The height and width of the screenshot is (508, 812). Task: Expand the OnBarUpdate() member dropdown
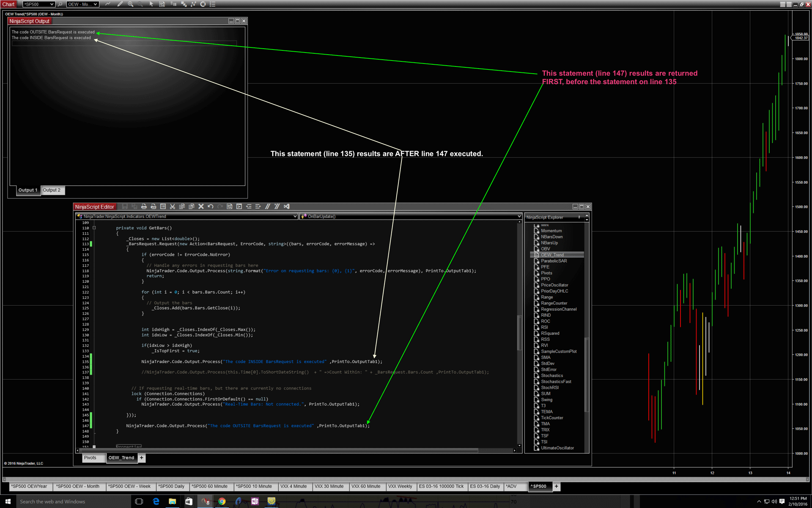coord(519,216)
